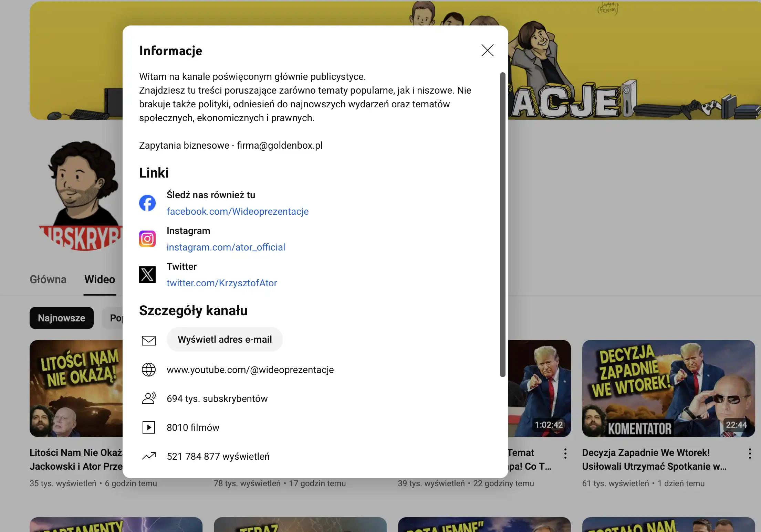Click the trending arrow views icon

(149, 456)
